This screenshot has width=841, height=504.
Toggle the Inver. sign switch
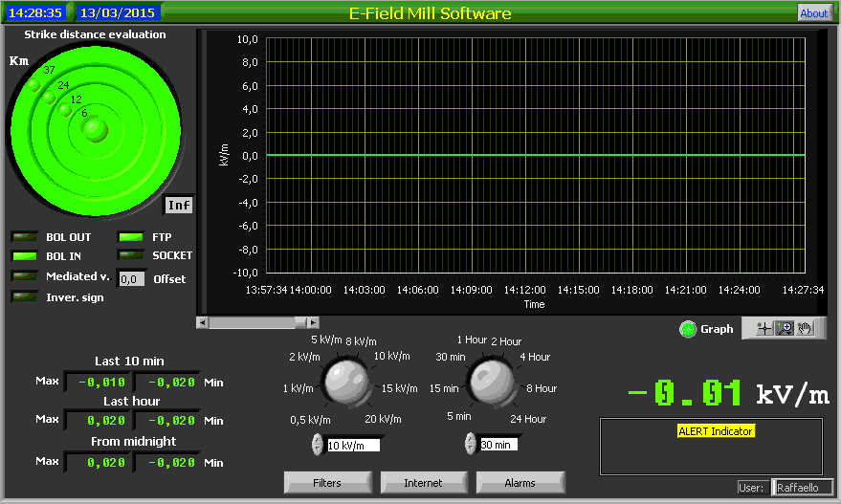(x=25, y=296)
